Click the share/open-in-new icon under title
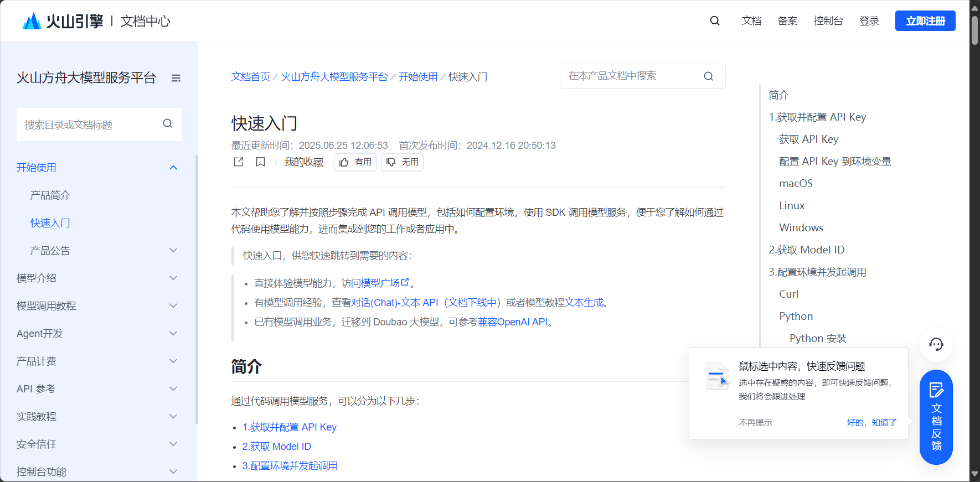This screenshot has width=980, height=482. tap(239, 162)
